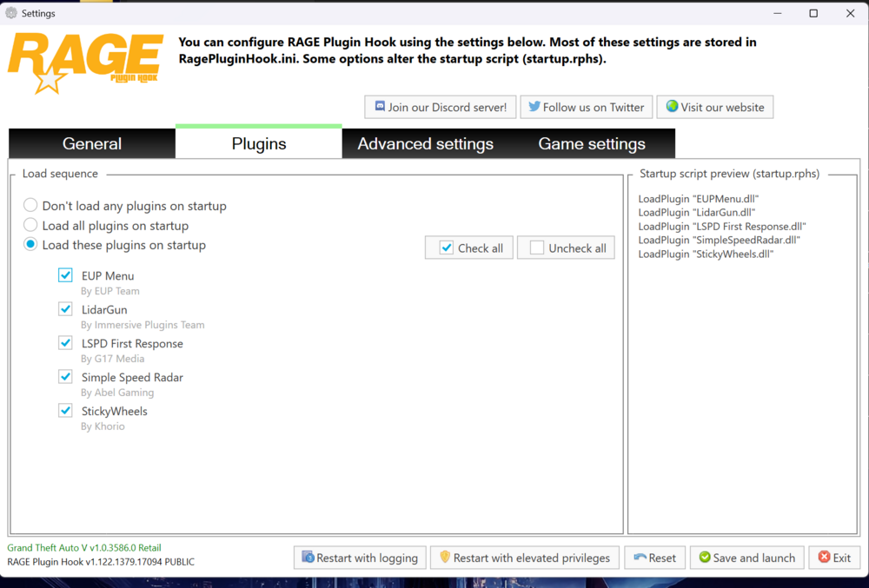Click the checkbox icon inside the Check all button
The width and height of the screenshot is (869, 588).
446,248
